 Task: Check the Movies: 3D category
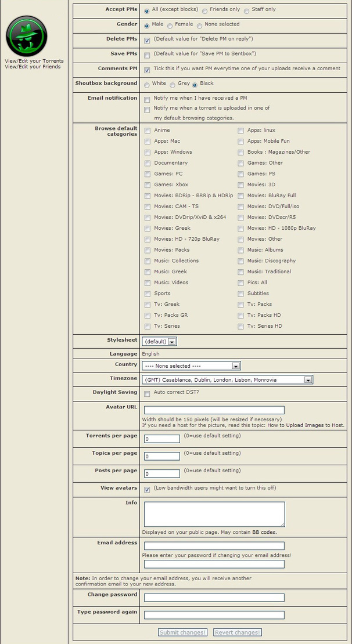(240, 185)
